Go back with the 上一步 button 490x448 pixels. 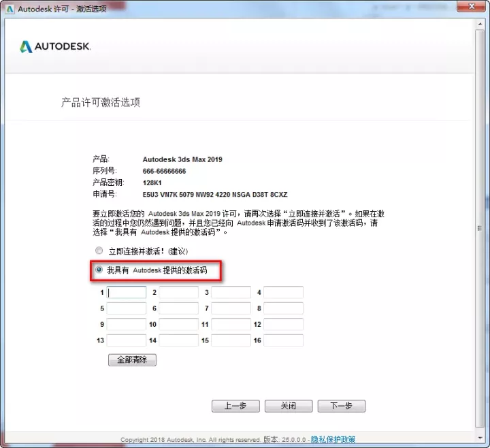[x=235, y=406]
